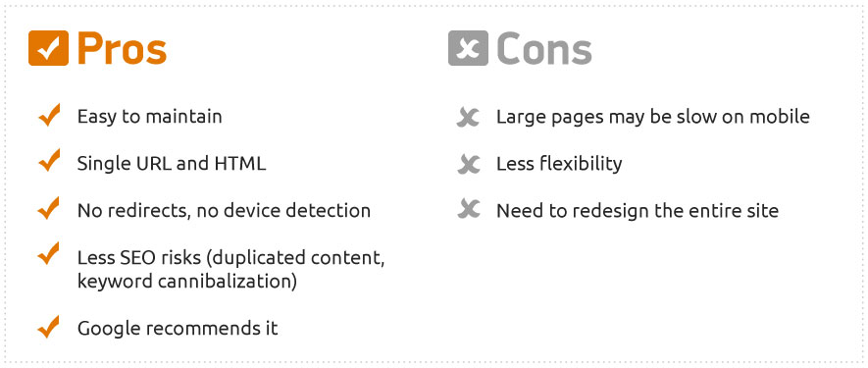Screen dimensions: 868x368
Task: Click the checkmark next to Easy to maintain
Action: click(49, 115)
